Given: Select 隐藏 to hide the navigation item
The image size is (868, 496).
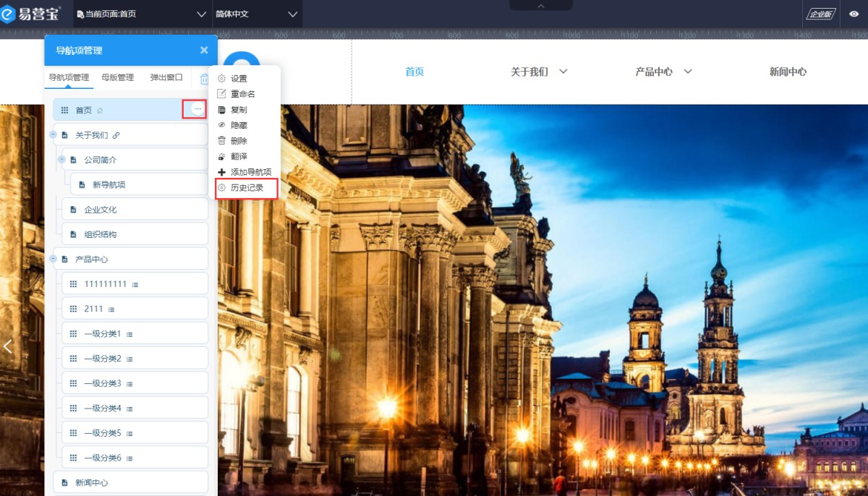Looking at the screenshot, I should pyautogui.click(x=239, y=125).
